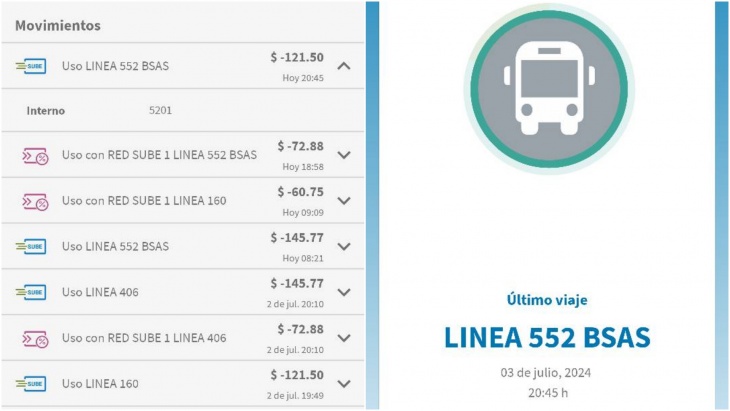
Task: Expand the RED SUBE 1 LINEA 160 entry
Action: pyautogui.click(x=344, y=201)
